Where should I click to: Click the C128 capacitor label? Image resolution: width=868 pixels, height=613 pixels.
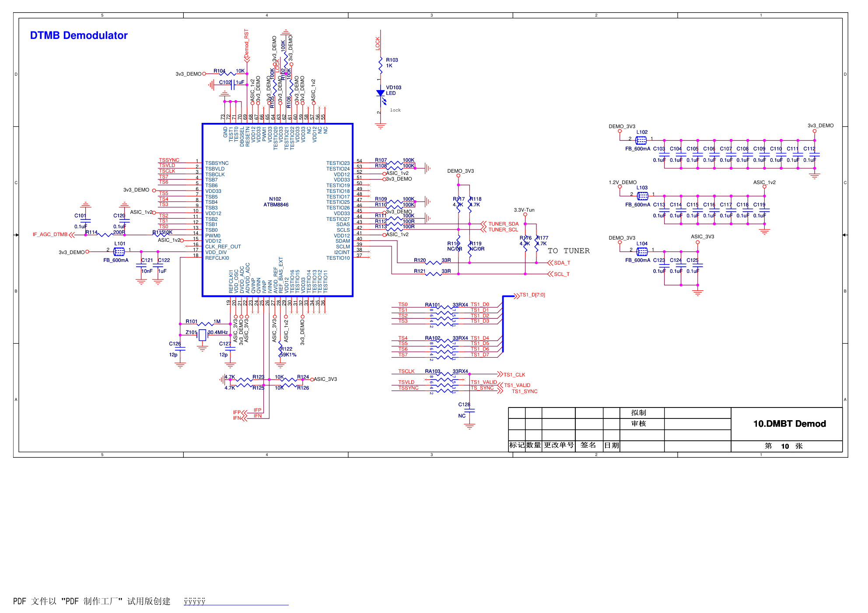tap(464, 404)
